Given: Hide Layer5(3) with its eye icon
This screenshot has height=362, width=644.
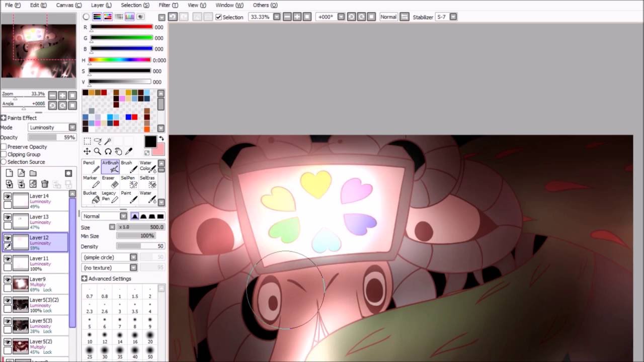Looking at the screenshot, I should pyautogui.click(x=8, y=321).
